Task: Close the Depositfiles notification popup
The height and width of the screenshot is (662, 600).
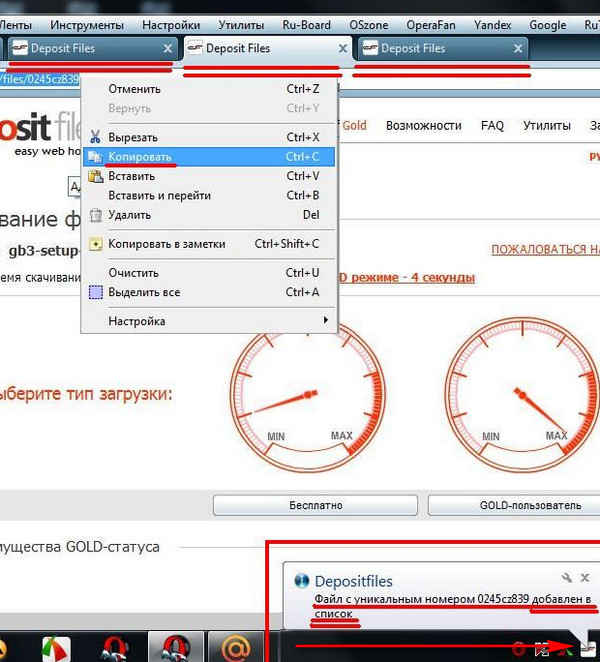Action: (585, 578)
